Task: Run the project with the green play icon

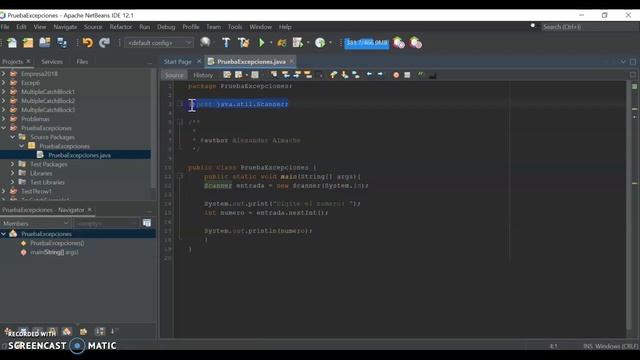Action: (x=262, y=42)
